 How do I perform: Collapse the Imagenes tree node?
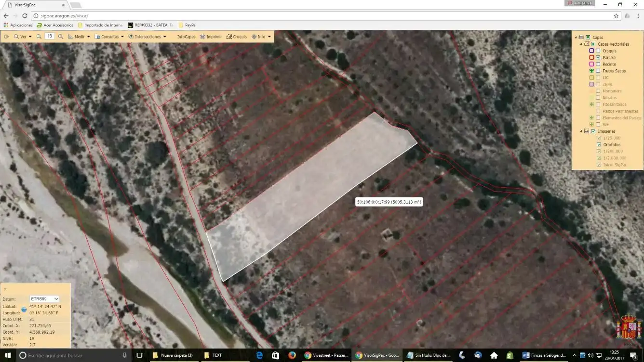[581, 131]
